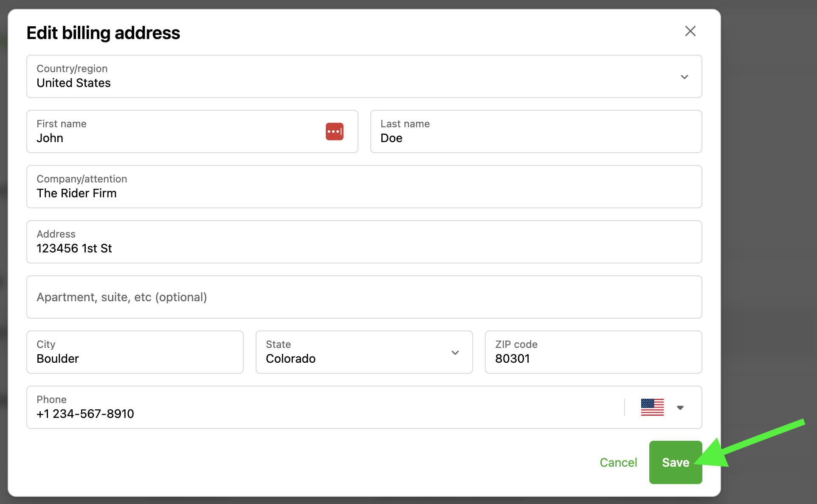Image resolution: width=817 pixels, height=504 pixels.
Task: Expand the State dropdown chevron
Action: click(455, 353)
